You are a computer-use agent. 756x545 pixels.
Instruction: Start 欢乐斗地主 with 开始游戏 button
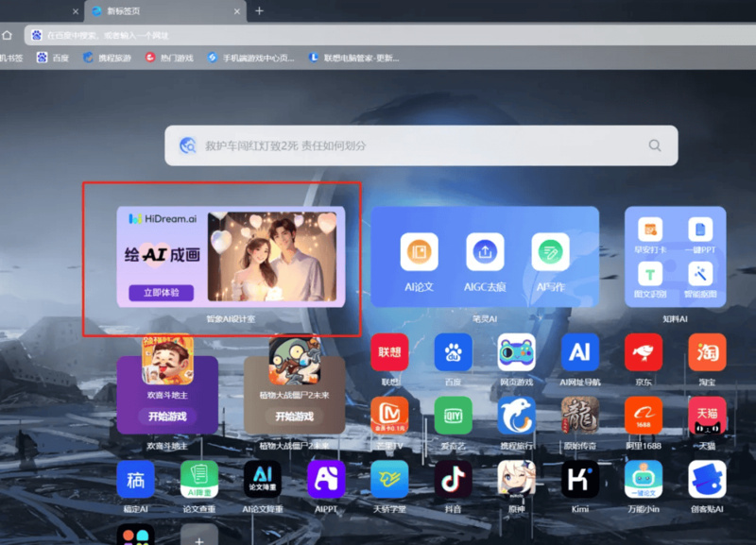click(167, 417)
